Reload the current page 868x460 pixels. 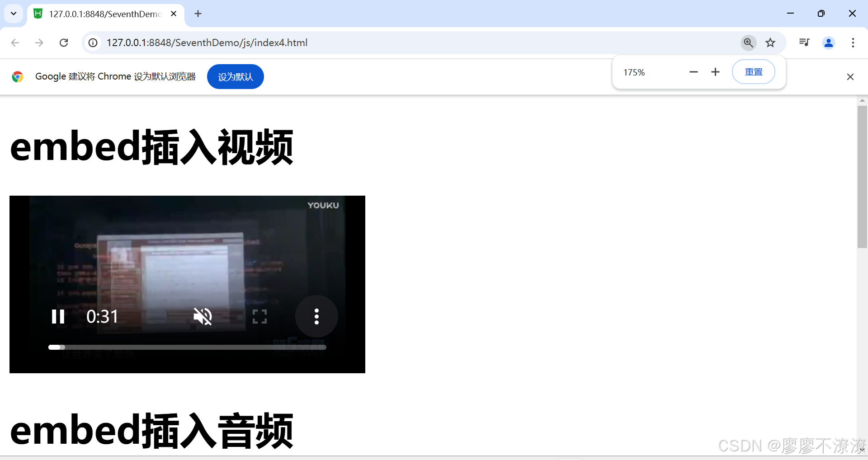pos(64,42)
